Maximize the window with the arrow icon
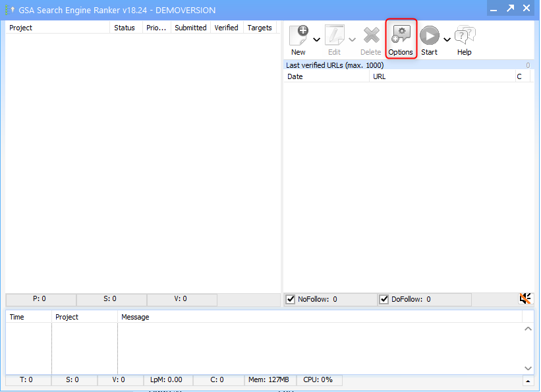The width and height of the screenshot is (541, 392). [x=510, y=9]
